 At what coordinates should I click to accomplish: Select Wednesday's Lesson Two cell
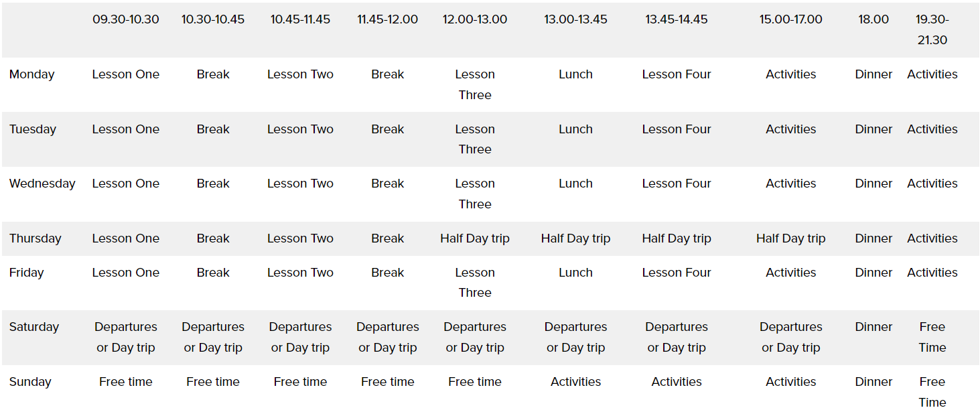[x=300, y=184]
